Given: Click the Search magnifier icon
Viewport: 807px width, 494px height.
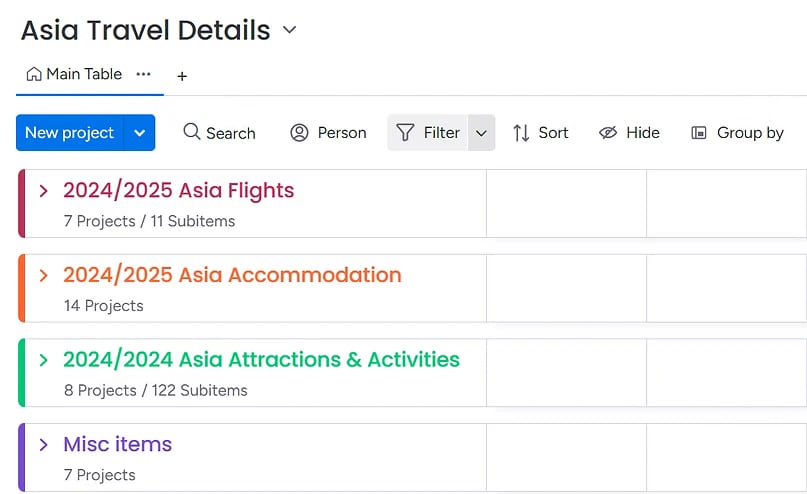Looking at the screenshot, I should (x=192, y=132).
